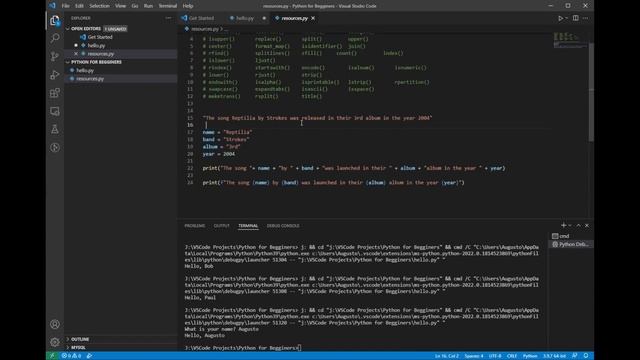
Task: Open the Remote Explorer view
Action: (55, 111)
